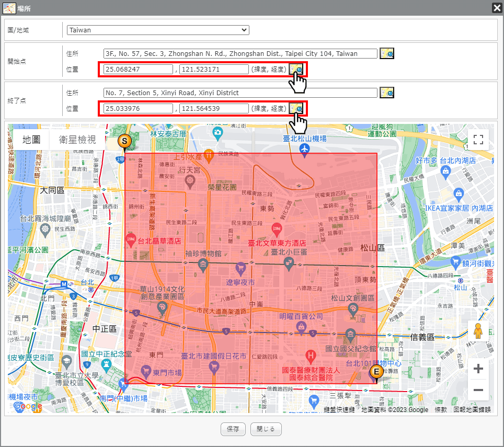The image size is (504, 447).
Task: Search map by end point address icon
Action: [387, 93]
